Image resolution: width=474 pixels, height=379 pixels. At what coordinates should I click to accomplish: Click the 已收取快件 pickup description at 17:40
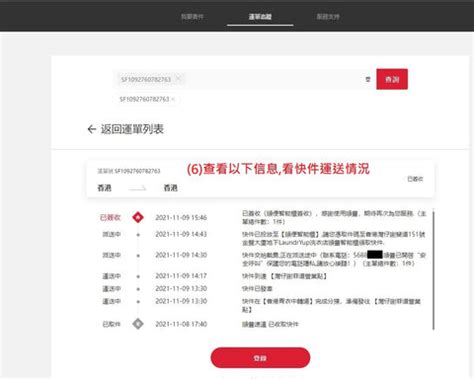coord(270,324)
